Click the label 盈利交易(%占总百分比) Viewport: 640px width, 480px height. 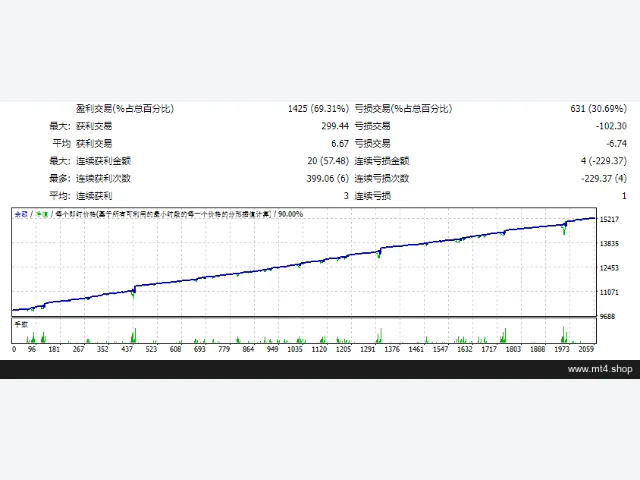click(x=125, y=109)
